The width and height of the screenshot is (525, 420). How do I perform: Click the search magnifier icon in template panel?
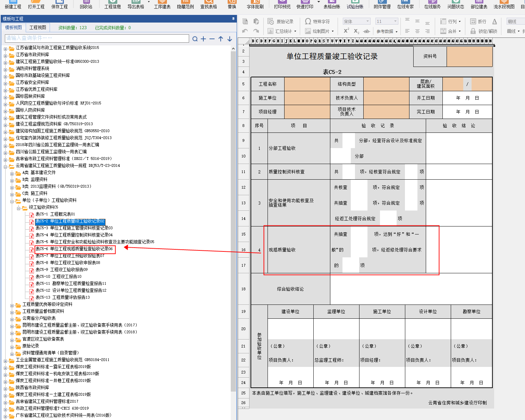tap(195, 39)
